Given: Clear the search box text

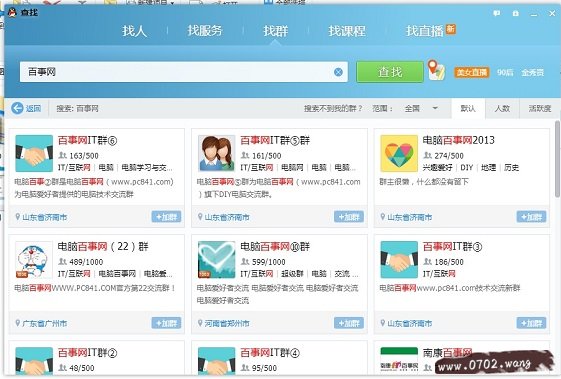Looking at the screenshot, I should 338,72.
